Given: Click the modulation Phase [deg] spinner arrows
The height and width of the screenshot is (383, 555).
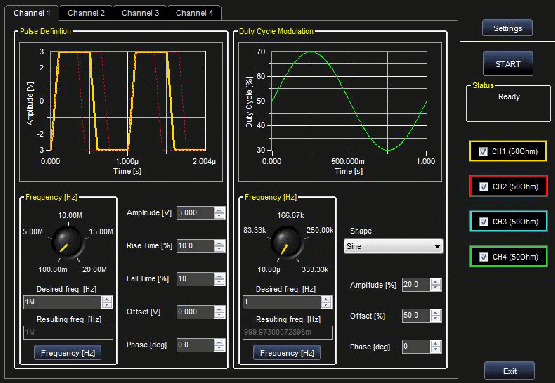Looking at the screenshot, I should pyautogui.click(x=436, y=346).
